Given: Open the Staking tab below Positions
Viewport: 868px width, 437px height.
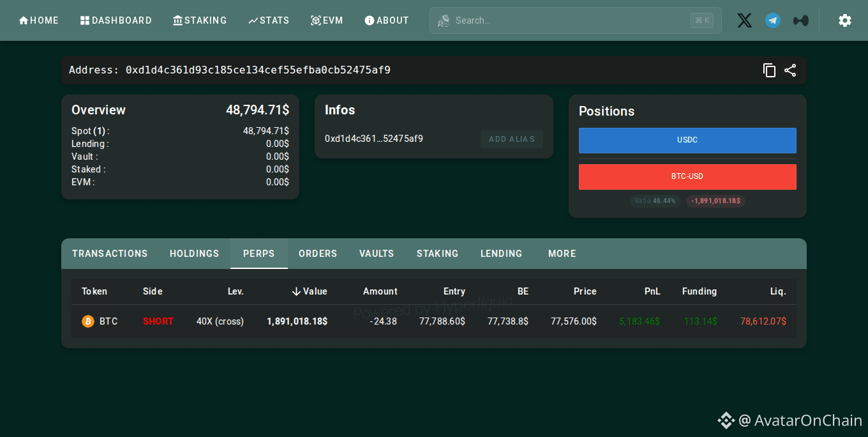Looking at the screenshot, I should coord(438,254).
